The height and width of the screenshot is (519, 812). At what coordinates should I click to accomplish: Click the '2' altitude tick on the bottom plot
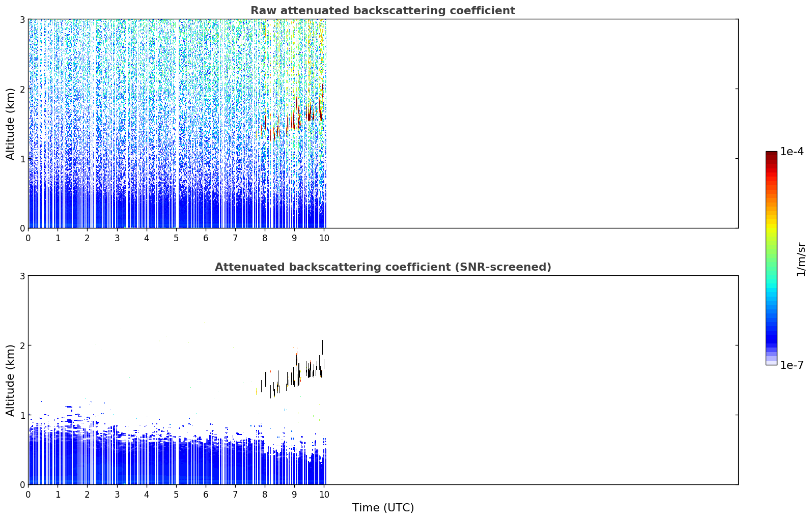[22, 345]
